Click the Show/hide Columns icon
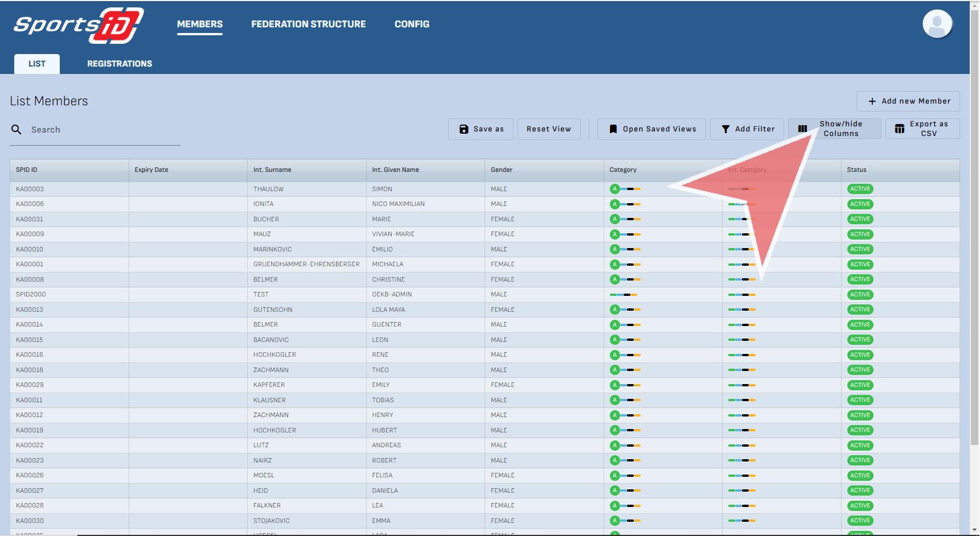 click(x=802, y=129)
